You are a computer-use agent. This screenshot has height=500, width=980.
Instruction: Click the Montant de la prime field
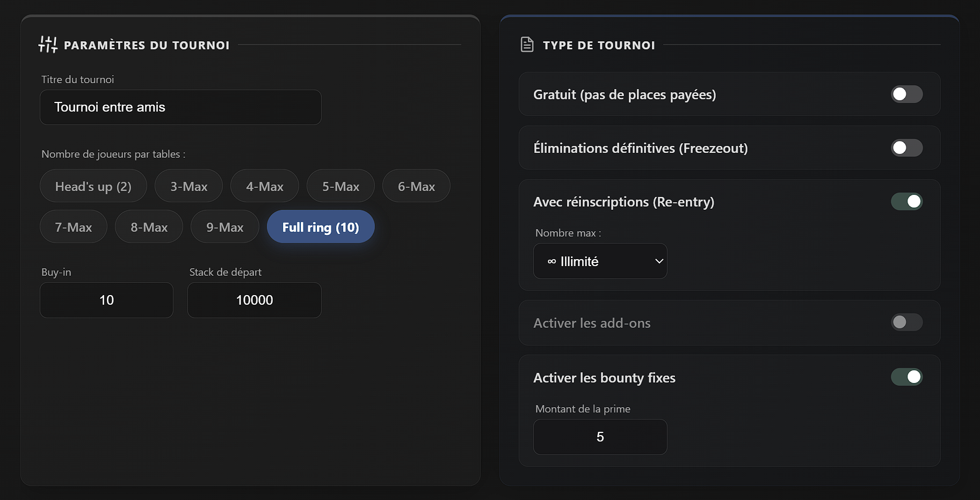pos(600,437)
